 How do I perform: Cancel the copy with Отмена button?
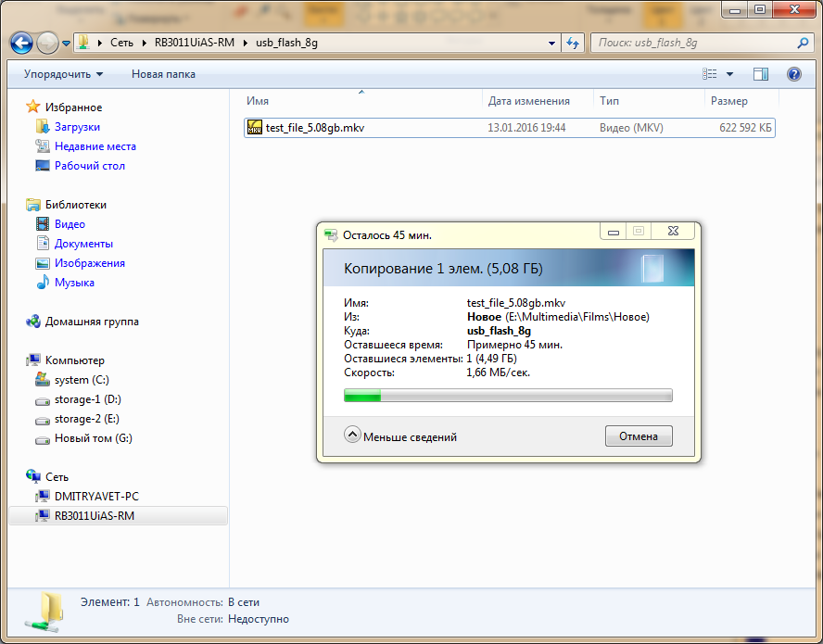(x=639, y=436)
